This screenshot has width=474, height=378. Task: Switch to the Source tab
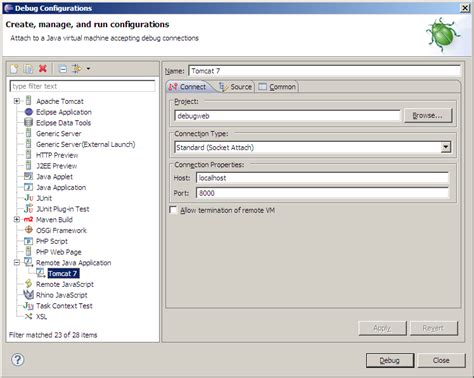click(x=235, y=87)
